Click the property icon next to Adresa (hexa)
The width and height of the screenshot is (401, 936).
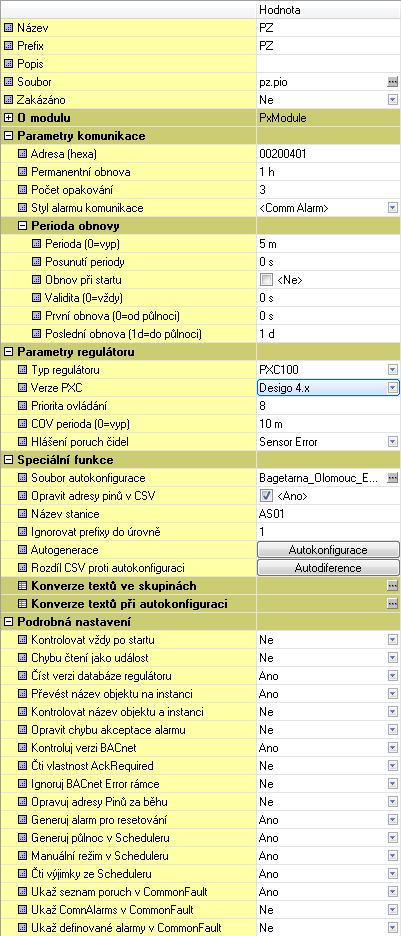coord(23,154)
